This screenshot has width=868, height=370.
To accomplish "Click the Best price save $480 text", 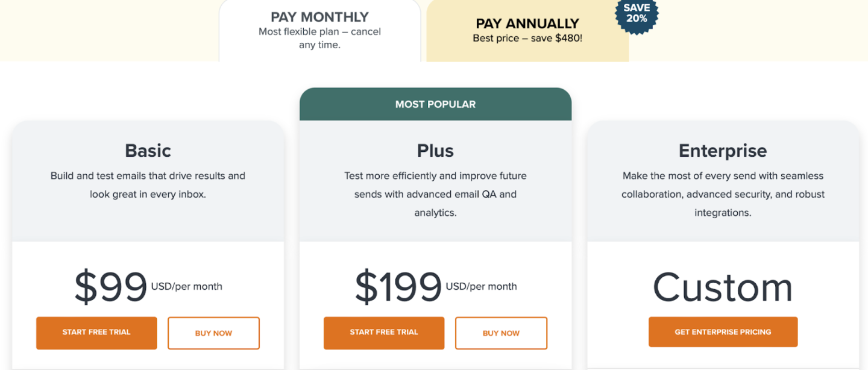I will (x=527, y=37).
